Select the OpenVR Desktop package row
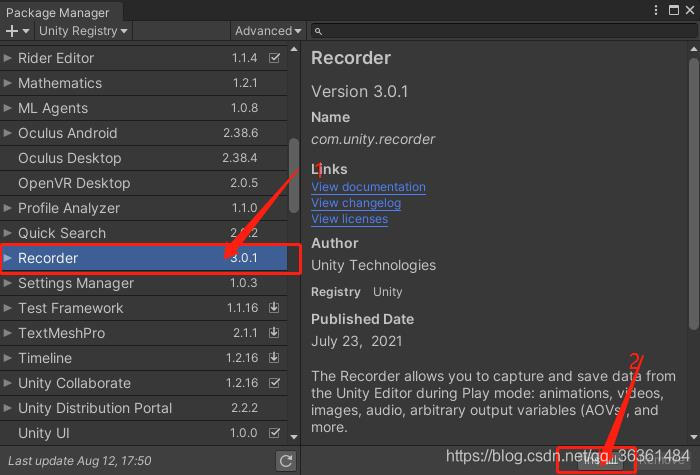The image size is (700, 475). coord(144,183)
